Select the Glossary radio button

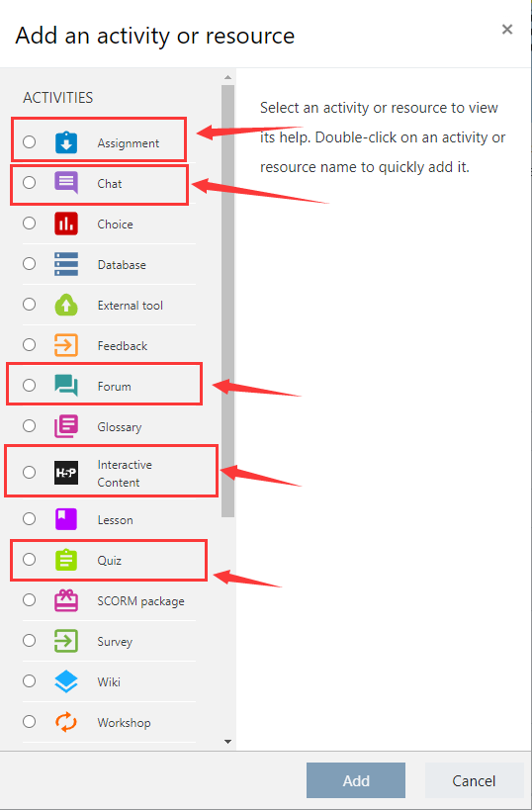click(x=30, y=425)
